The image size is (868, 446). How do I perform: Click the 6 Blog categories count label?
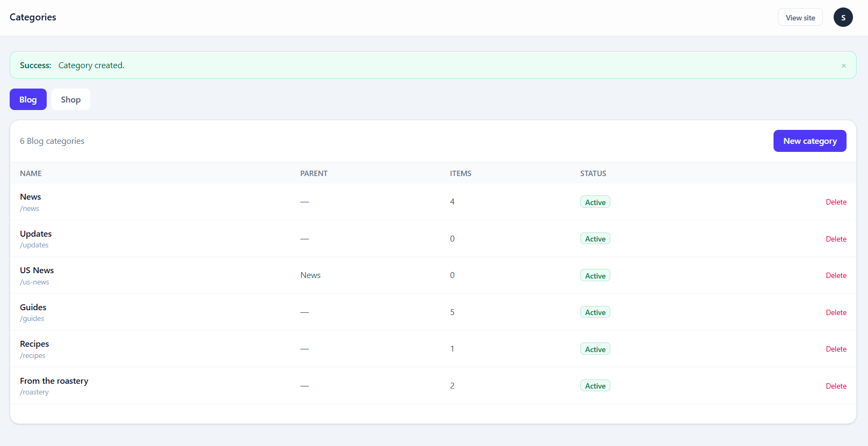52,141
